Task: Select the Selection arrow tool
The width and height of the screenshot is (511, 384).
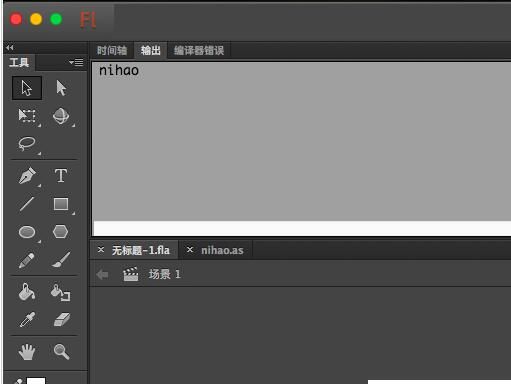Action: click(x=27, y=88)
